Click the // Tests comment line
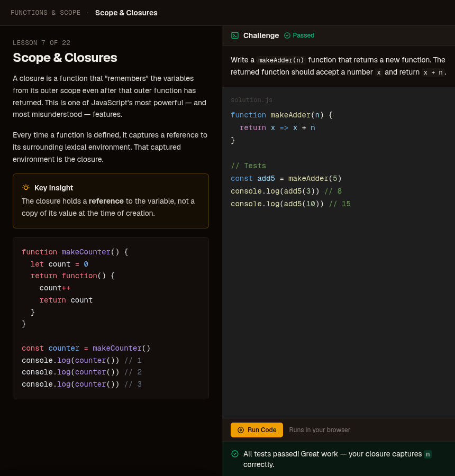The height and width of the screenshot is (476, 455). point(249,166)
